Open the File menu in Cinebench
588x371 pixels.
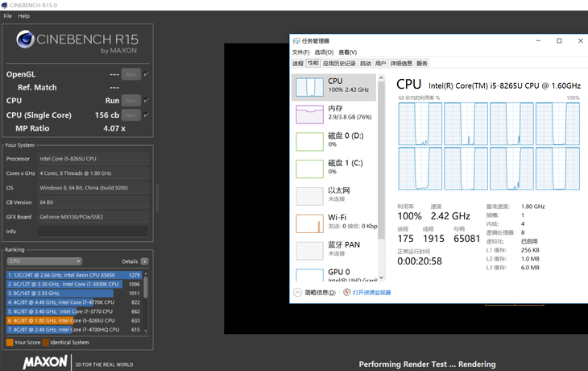coord(7,16)
